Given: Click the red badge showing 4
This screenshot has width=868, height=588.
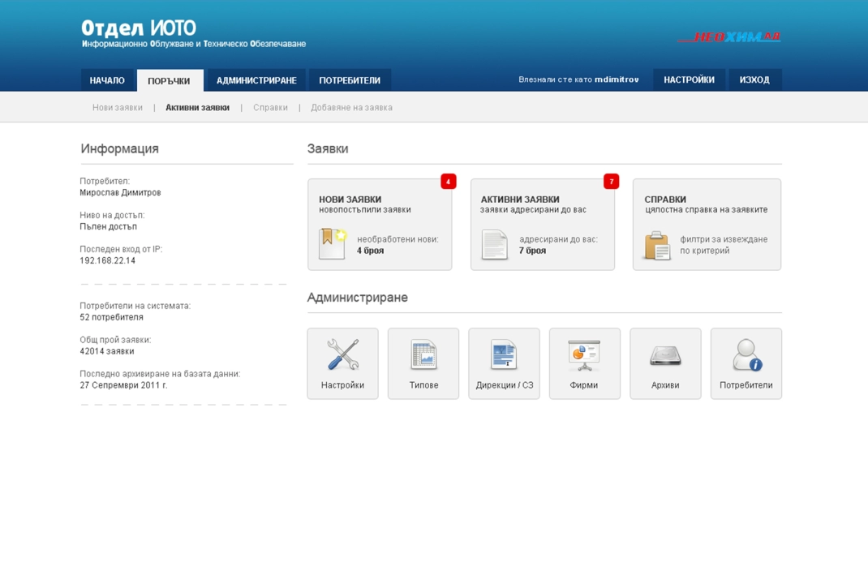Looking at the screenshot, I should tap(448, 182).
